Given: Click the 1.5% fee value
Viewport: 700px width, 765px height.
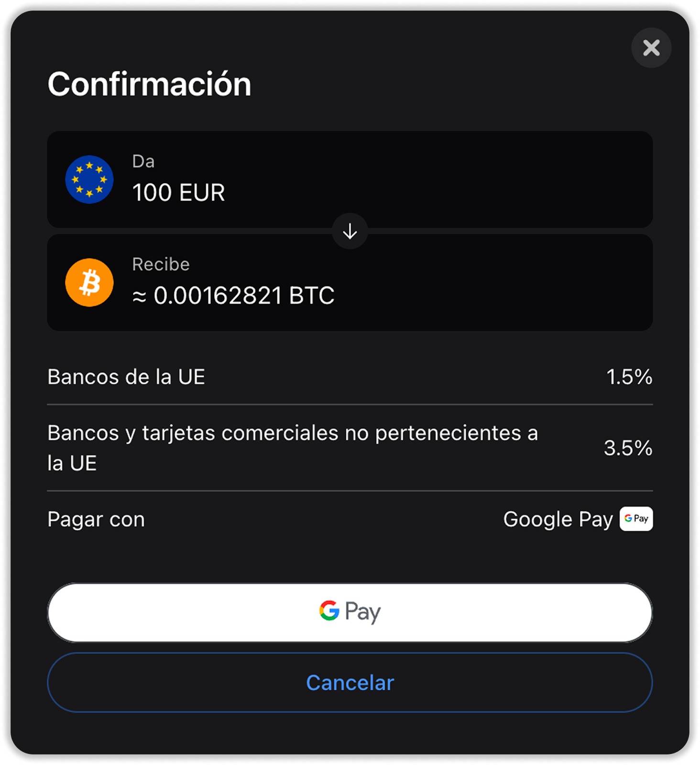Looking at the screenshot, I should coord(629,377).
